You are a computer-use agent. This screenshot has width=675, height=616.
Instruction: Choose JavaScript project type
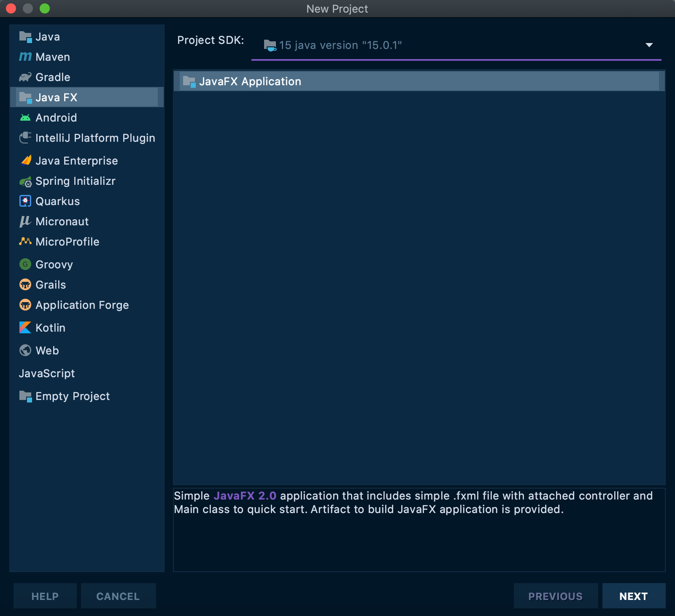coord(47,373)
